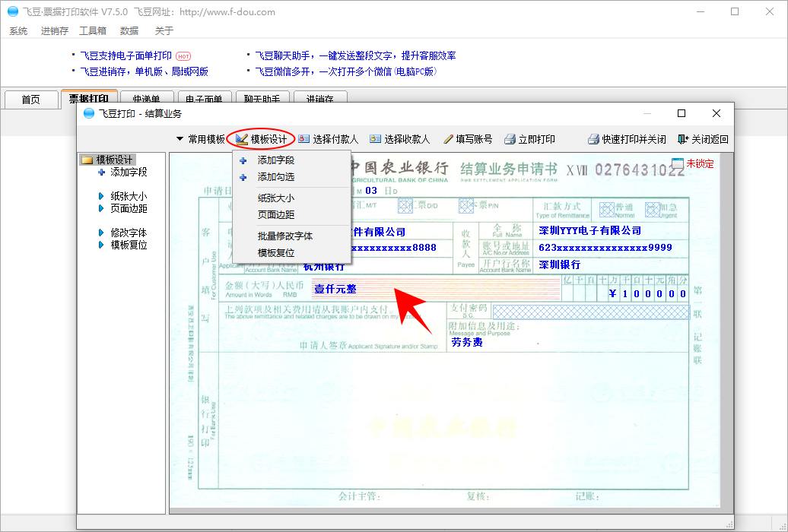Viewport: 788px width, 532px height.
Task: Open the 飞豆聊天助手 link
Action: click(355, 55)
